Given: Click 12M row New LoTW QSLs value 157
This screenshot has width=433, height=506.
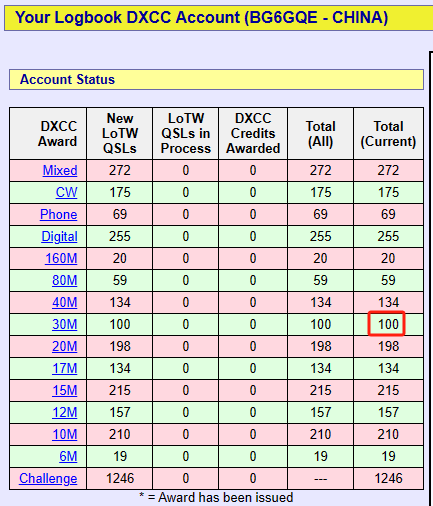Looking at the screenshot, I should point(120,412).
